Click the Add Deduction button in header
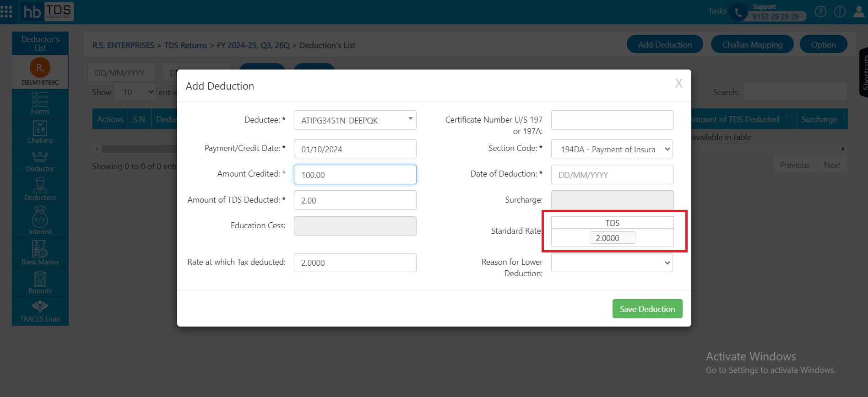868x397 pixels. tap(665, 44)
